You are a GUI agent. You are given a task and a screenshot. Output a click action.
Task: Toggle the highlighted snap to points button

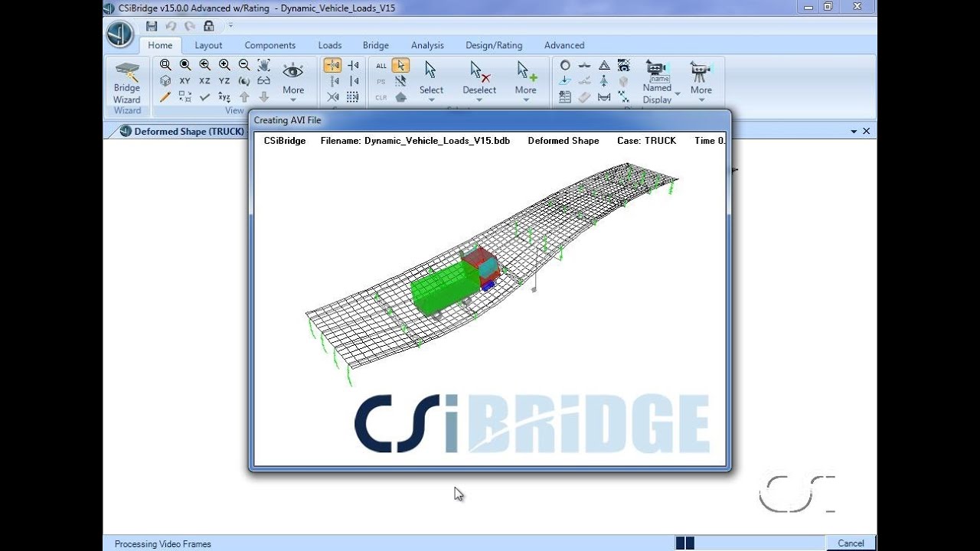tap(333, 65)
